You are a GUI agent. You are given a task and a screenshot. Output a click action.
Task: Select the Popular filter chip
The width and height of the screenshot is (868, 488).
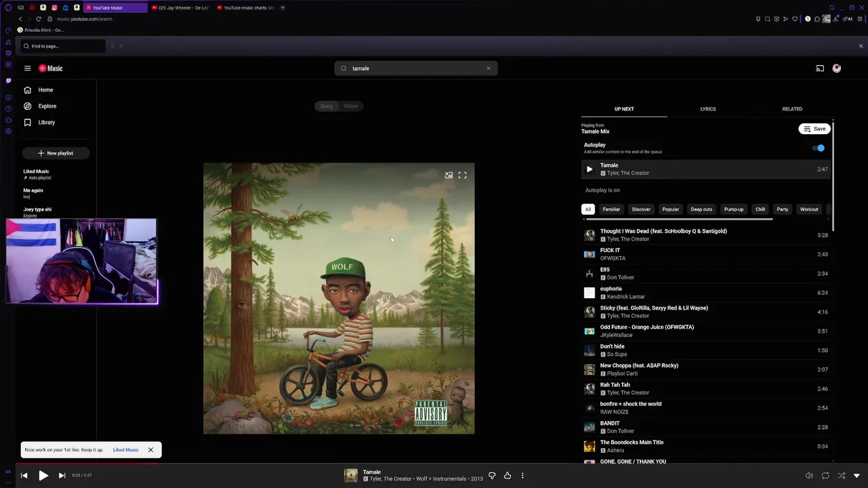click(671, 209)
